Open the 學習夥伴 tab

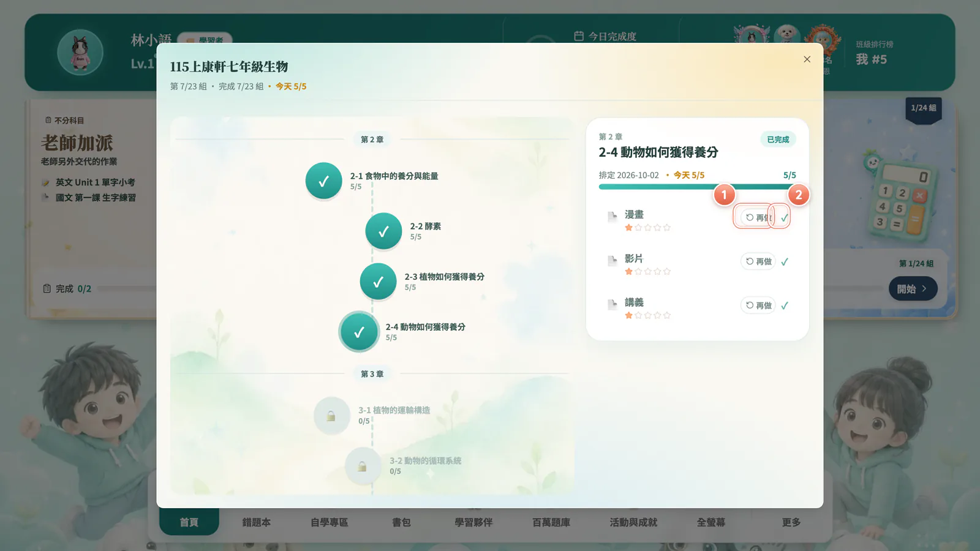pos(473,522)
